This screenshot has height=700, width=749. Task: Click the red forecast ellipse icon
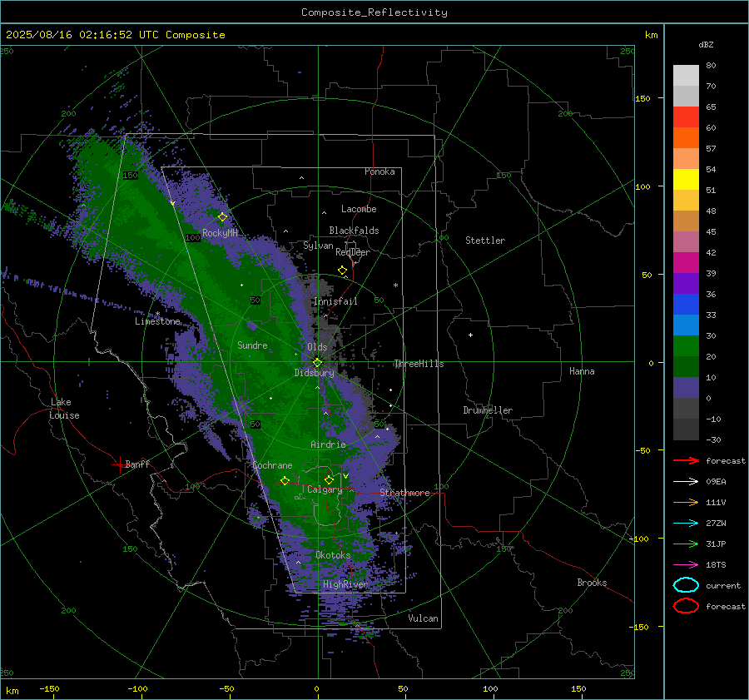686,606
